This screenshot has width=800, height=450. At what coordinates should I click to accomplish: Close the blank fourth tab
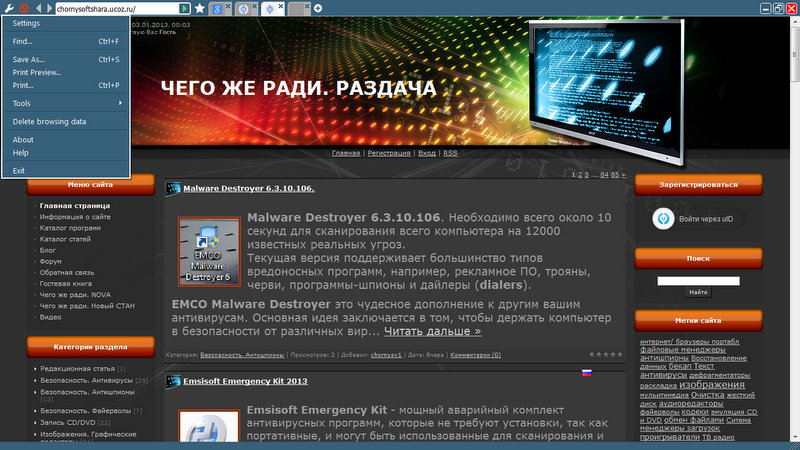pos(307,6)
